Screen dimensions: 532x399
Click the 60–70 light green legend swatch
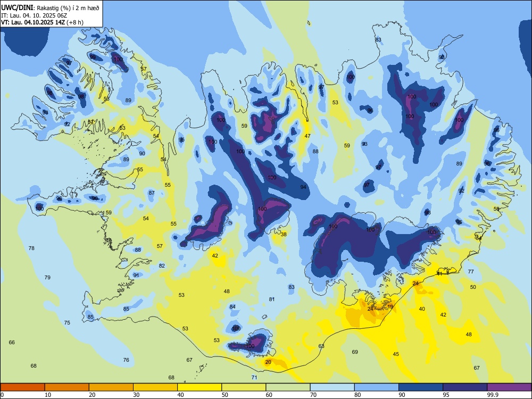click(288, 387)
